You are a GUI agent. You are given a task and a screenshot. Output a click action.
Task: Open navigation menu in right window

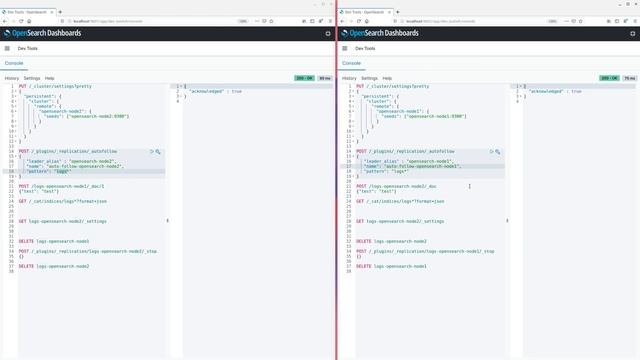coord(344,48)
